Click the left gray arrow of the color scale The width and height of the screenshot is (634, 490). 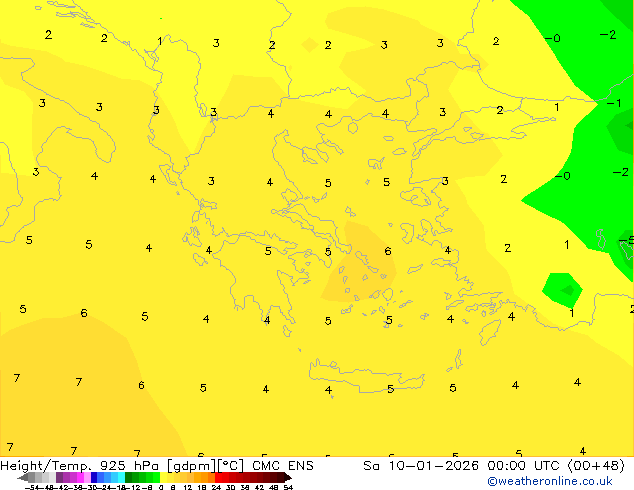[x=22, y=478]
